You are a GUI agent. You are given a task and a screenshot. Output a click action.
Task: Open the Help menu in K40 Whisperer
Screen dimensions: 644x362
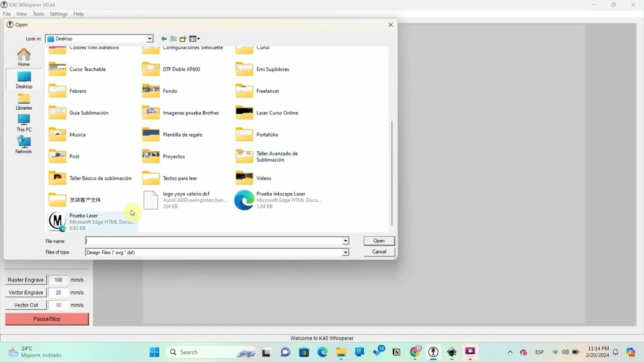tap(78, 14)
